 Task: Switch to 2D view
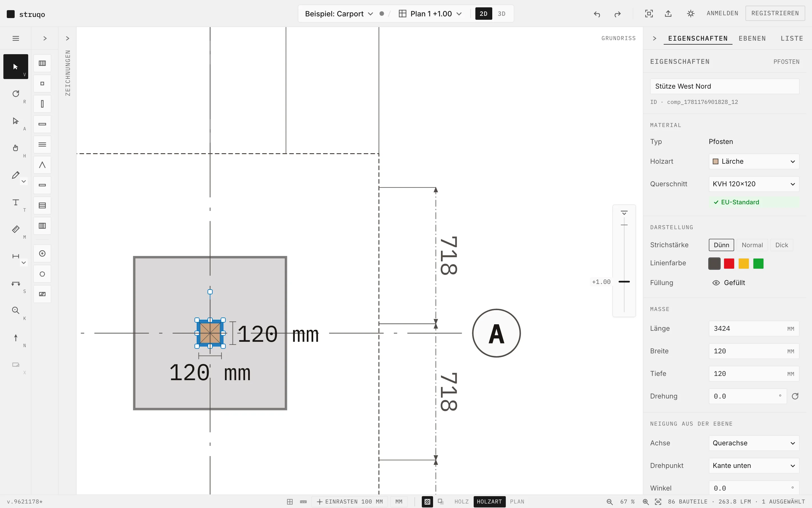[484, 14]
